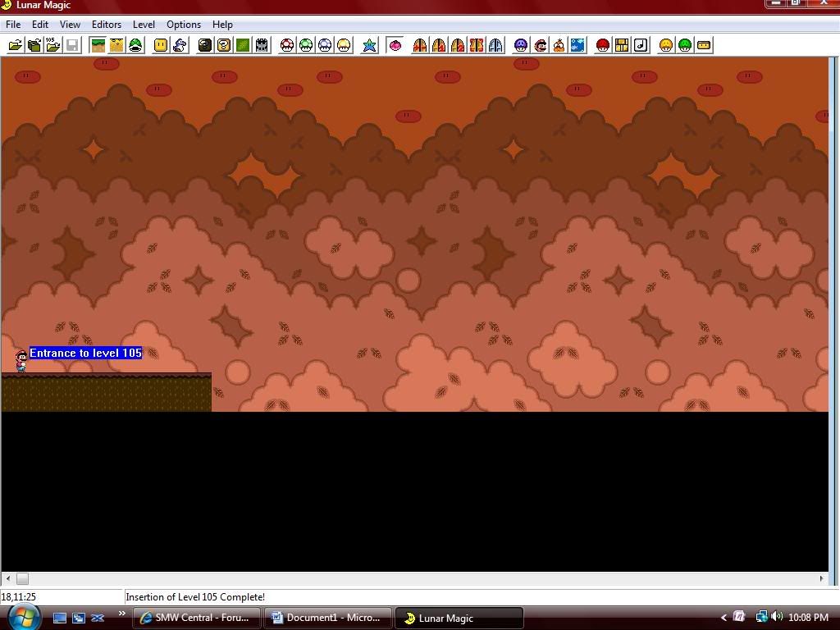Click the blue star toolbar icon
The width and height of the screenshot is (840, 630).
(369, 46)
